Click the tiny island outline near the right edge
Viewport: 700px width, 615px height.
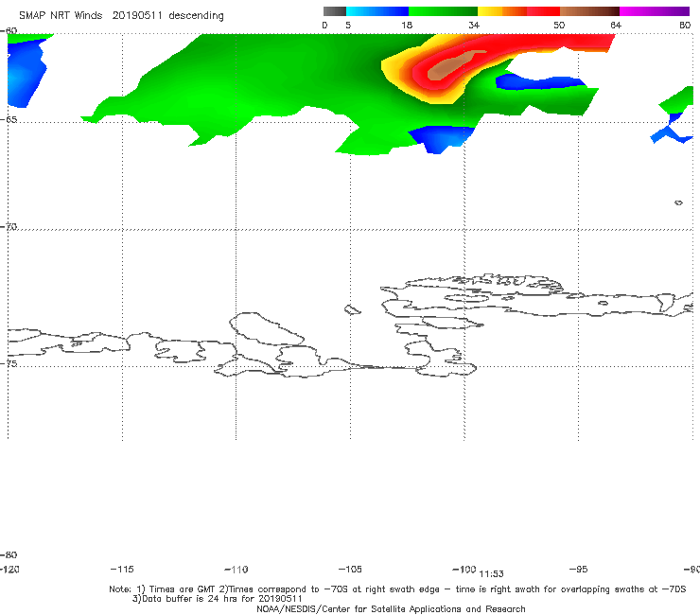click(x=678, y=202)
